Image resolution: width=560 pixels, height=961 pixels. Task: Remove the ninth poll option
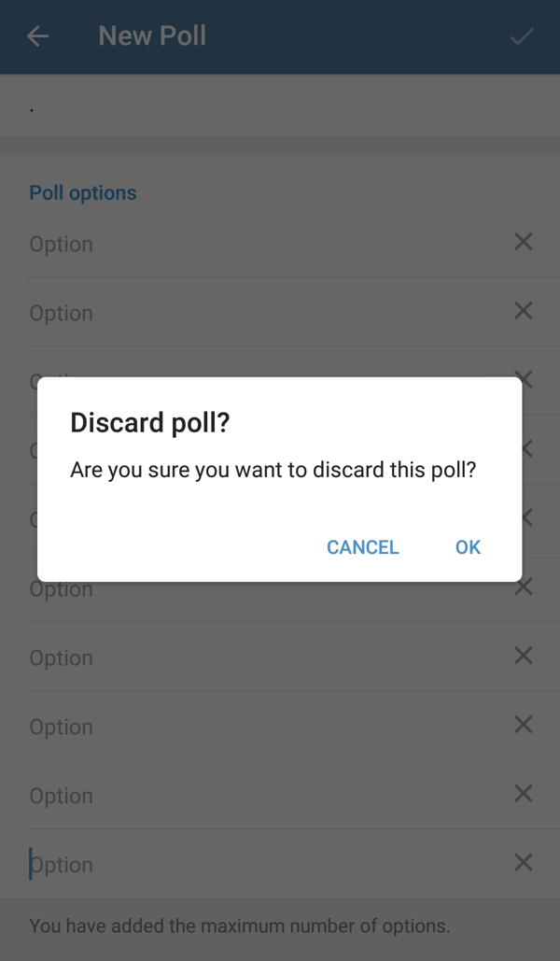[523, 794]
